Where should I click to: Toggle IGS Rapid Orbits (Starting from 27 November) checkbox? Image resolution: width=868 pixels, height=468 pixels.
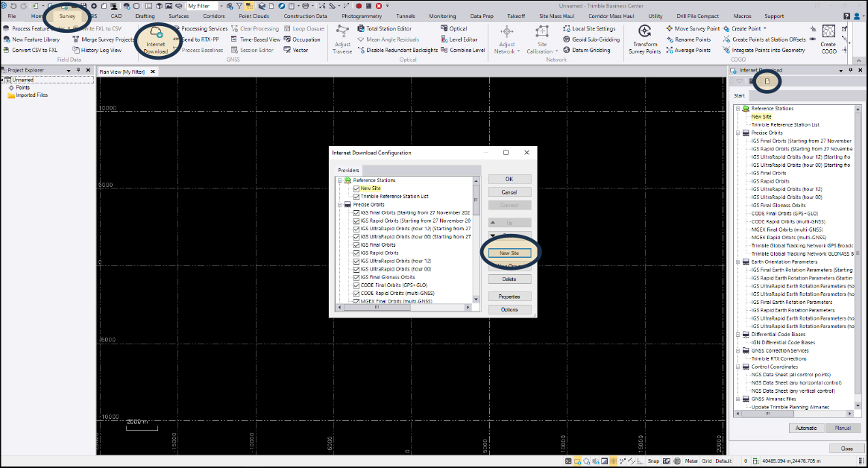[x=356, y=221]
